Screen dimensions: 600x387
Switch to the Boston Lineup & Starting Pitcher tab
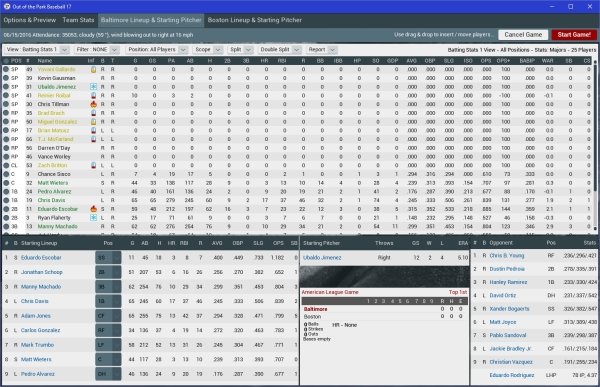pos(254,20)
